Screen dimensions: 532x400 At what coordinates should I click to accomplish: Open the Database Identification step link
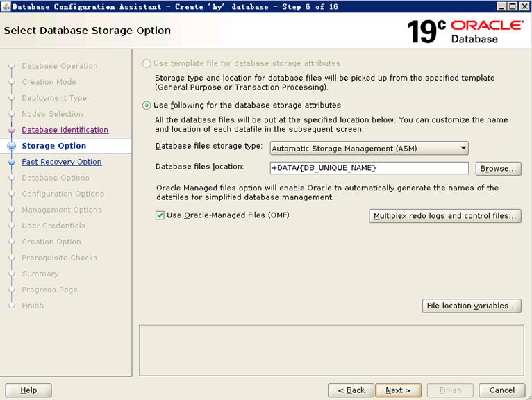click(65, 130)
